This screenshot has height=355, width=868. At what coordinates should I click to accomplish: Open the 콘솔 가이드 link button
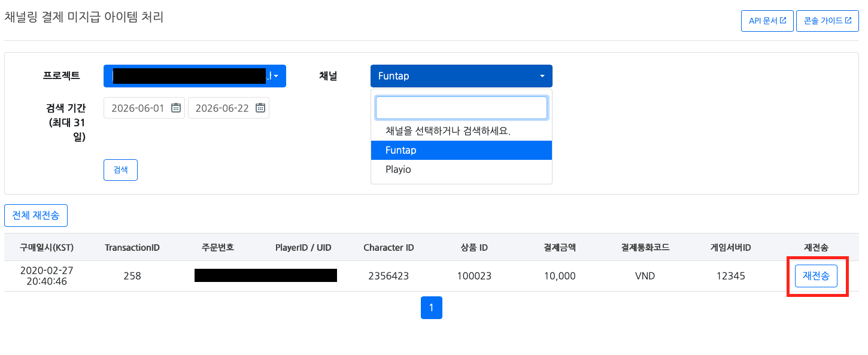827,20
